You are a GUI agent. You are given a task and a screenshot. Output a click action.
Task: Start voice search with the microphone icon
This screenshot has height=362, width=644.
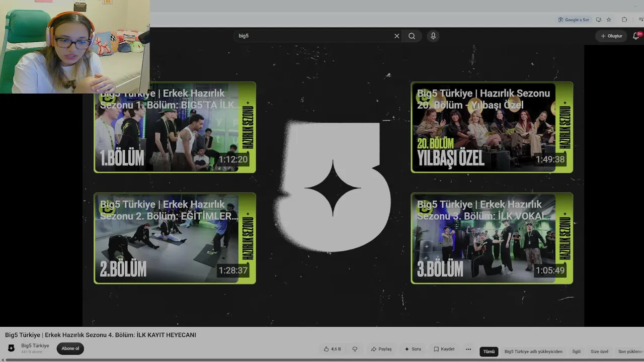[433, 36]
